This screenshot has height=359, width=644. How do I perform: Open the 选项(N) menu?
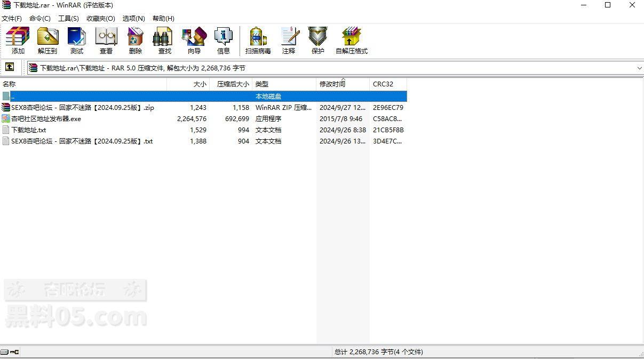tap(133, 18)
